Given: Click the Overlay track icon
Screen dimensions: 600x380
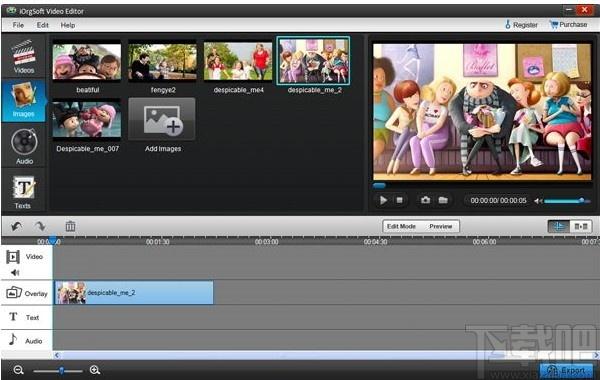Looking at the screenshot, I should (14, 293).
